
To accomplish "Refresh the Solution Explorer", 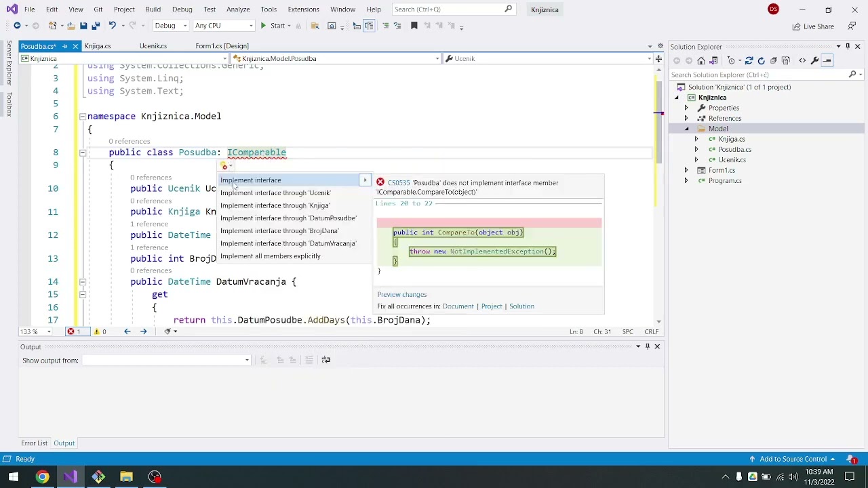I will [x=761, y=60].
